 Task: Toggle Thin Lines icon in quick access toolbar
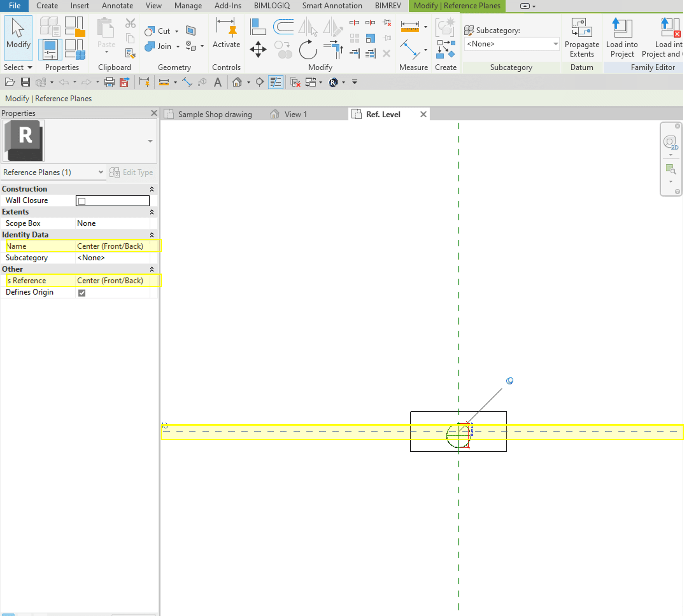click(x=275, y=82)
